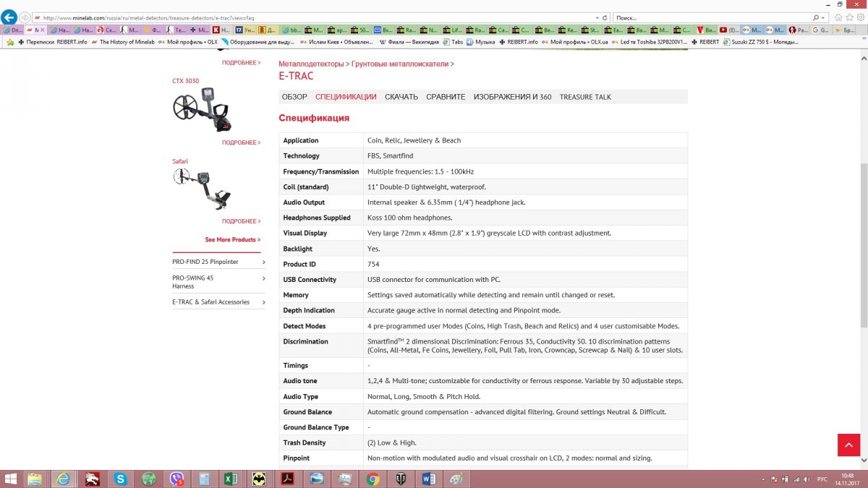This screenshot has width=868, height=488.
Task: Click the See More Products link
Action: tap(231, 239)
